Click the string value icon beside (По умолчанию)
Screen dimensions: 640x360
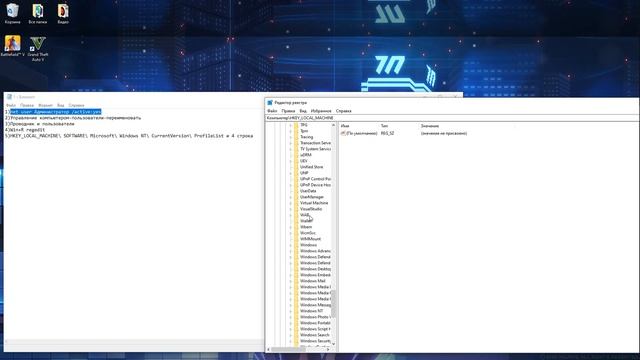(x=343, y=133)
